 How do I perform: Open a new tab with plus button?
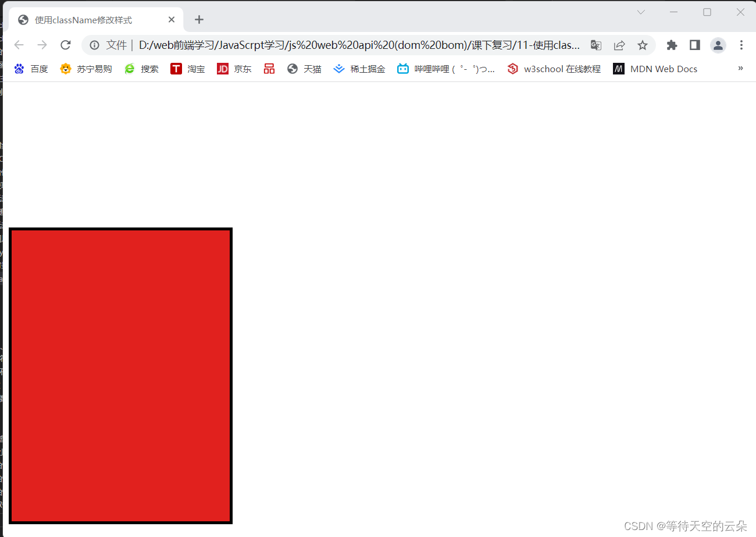pyautogui.click(x=199, y=20)
